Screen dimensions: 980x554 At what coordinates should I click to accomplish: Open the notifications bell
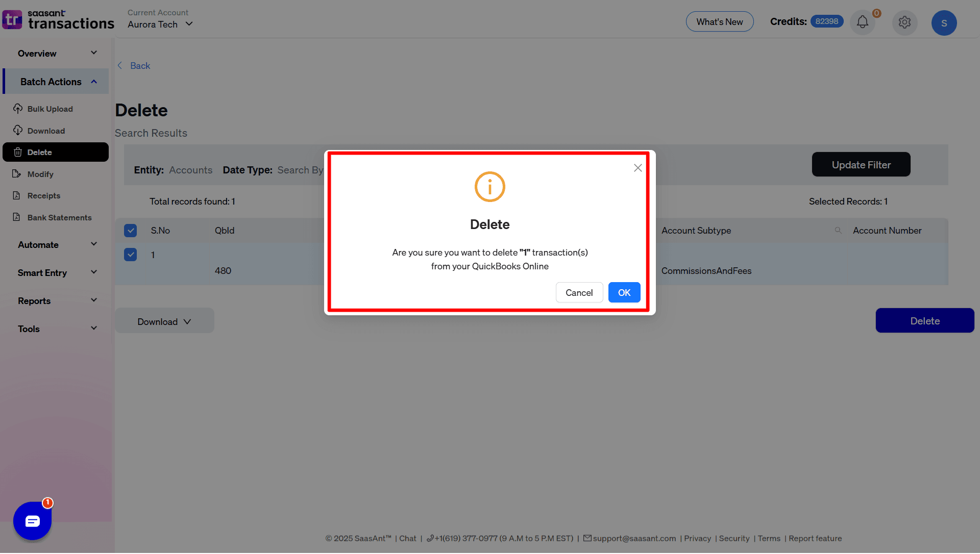[x=862, y=22]
